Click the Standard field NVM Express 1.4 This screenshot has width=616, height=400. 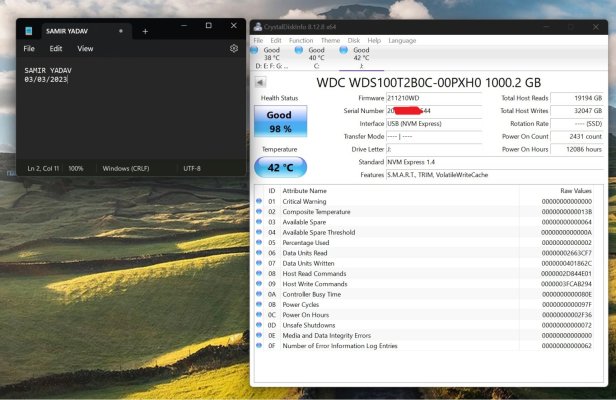coord(494,162)
